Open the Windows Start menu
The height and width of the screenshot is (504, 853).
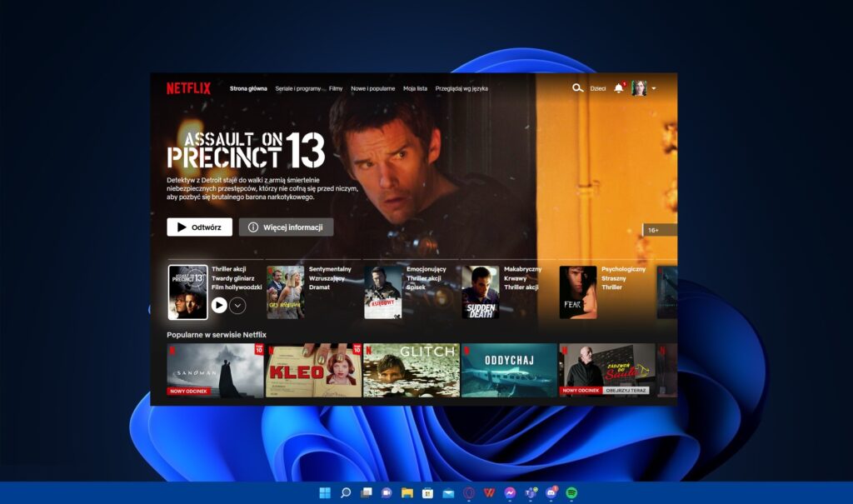[325, 492]
